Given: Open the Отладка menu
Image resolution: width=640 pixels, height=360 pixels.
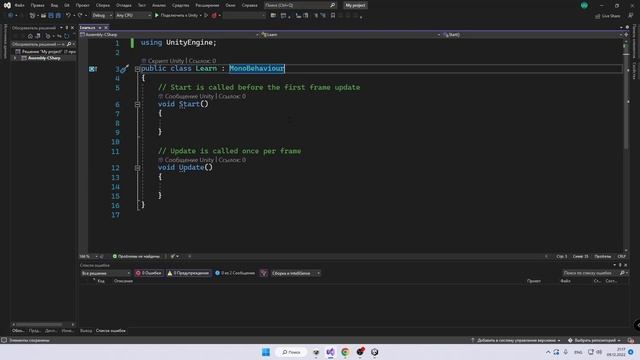Looking at the screenshot, I should point(123,5).
